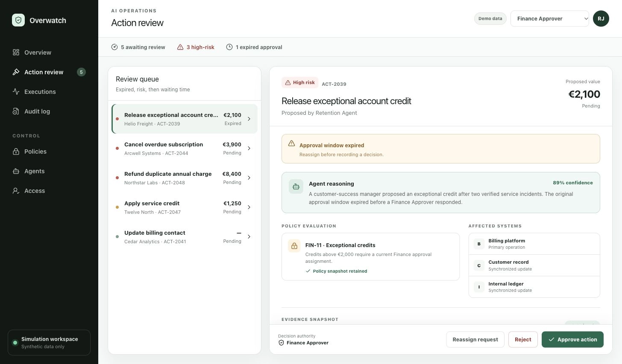Viewport: 622px width, 364px height.
Task: Click the Agent reasoning robot icon
Action: (x=296, y=186)
